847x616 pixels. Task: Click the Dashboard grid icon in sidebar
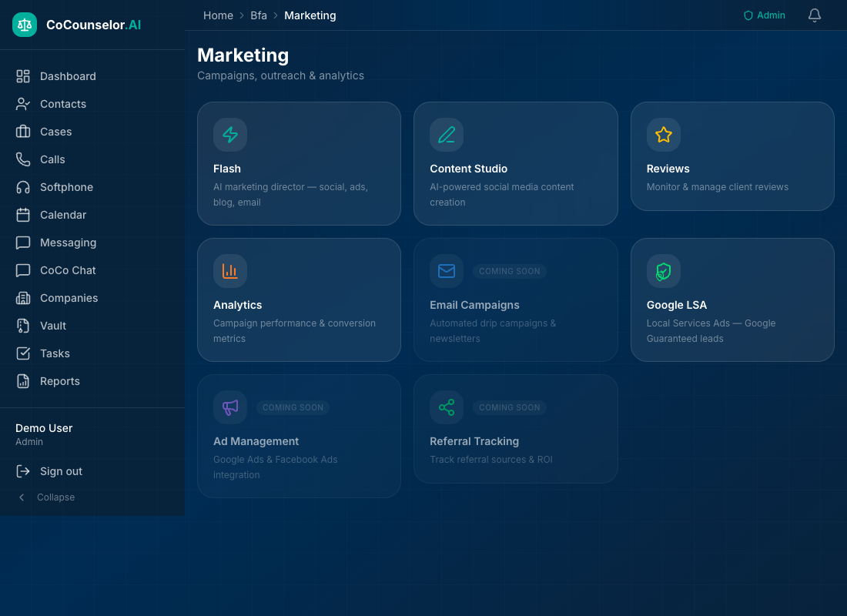[x=22, y=76]
